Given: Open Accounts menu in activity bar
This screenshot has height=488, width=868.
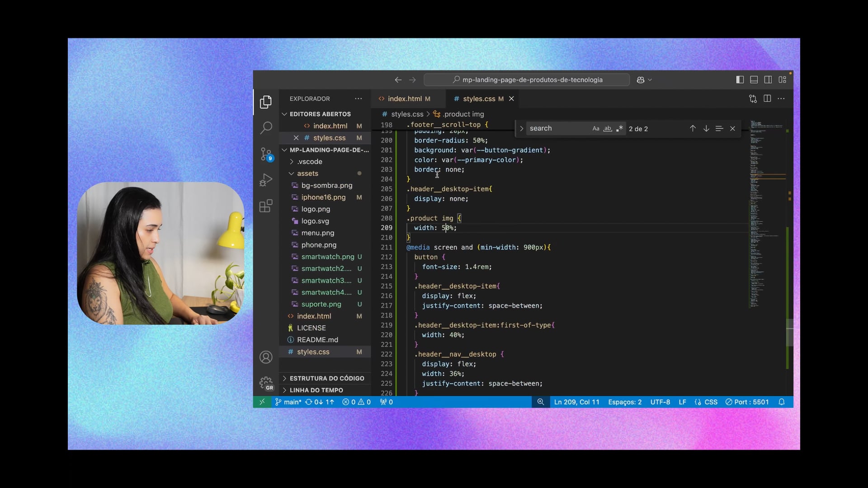Looking at the screenshot, I should (x=266, y=357).
